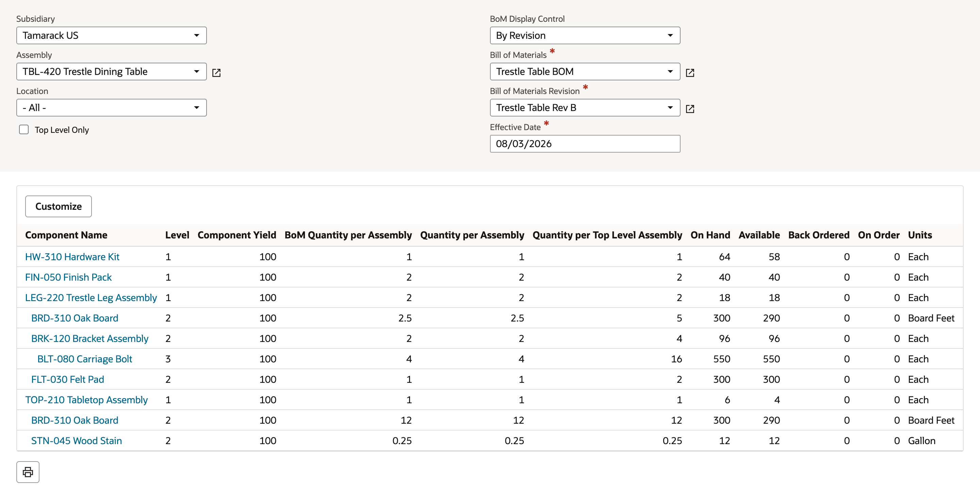980x500 pixels.
Task: Open the Bill of Materials Revision record icon
Action: (690, 109)
